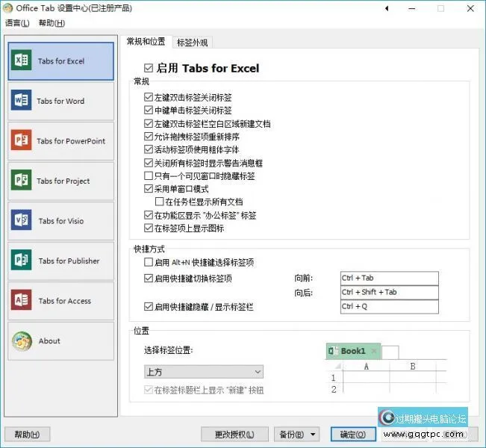The height and width of the screenshot is (448, 486).
Task: Open the title bar dropdown arrow
Action: pos(386,9)
